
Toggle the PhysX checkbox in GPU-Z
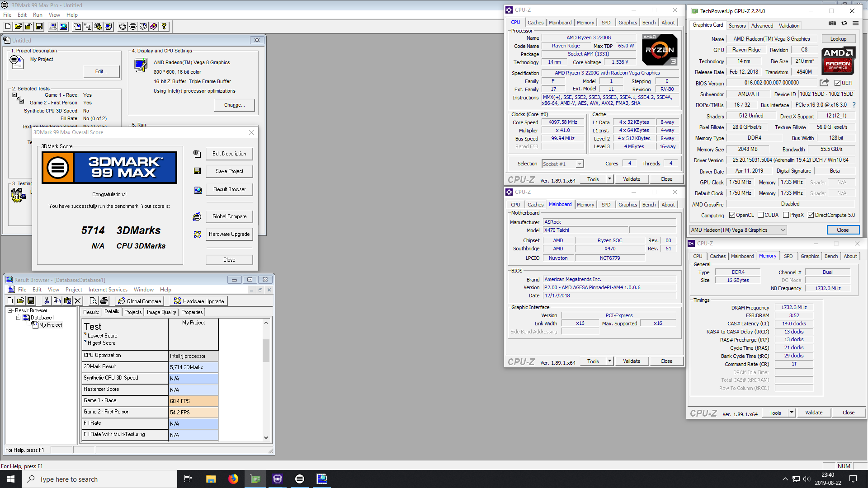786,215
